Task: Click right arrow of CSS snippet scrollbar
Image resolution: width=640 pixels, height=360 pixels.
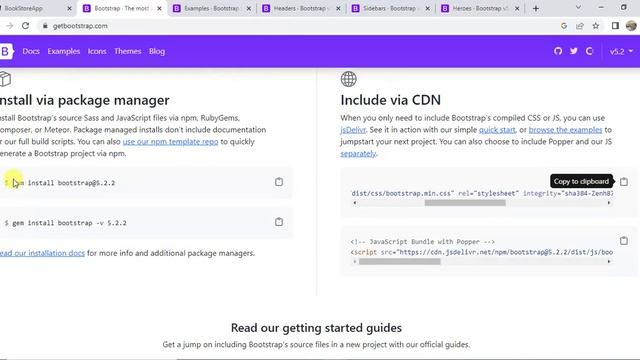Action: point(609,203)
